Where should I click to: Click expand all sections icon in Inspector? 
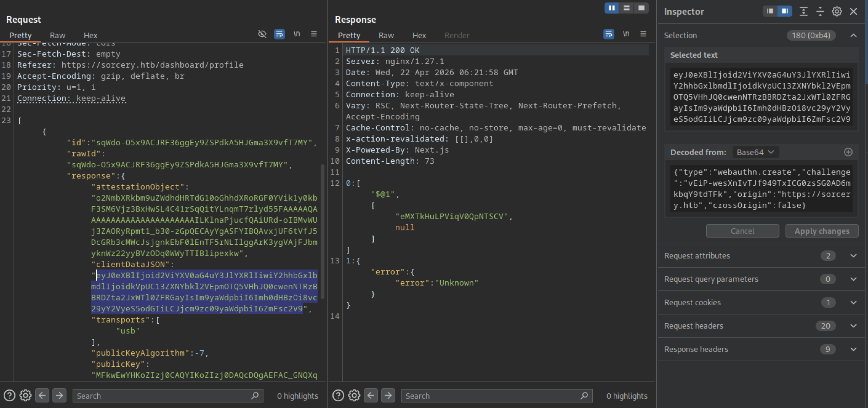pyautogui.click(x=803, y=12)
